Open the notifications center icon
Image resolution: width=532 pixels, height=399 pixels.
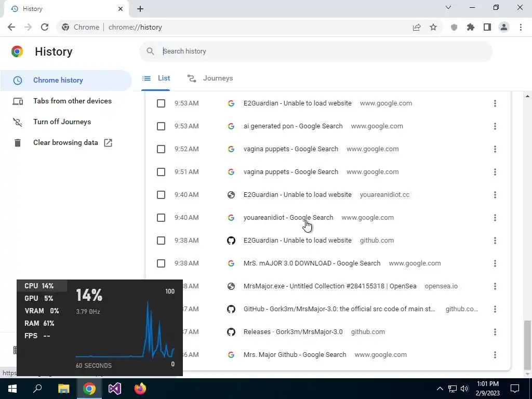pyautogui.click(x=515, y=389)
